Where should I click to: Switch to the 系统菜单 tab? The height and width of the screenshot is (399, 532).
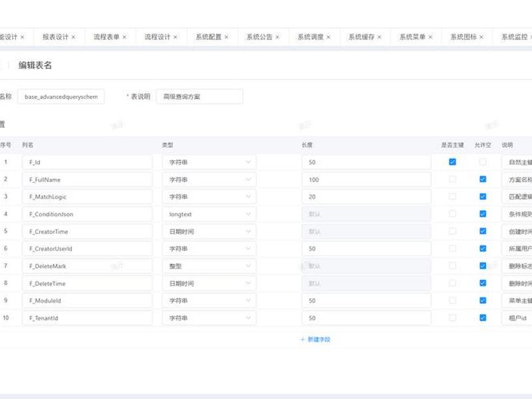(412, 37)
